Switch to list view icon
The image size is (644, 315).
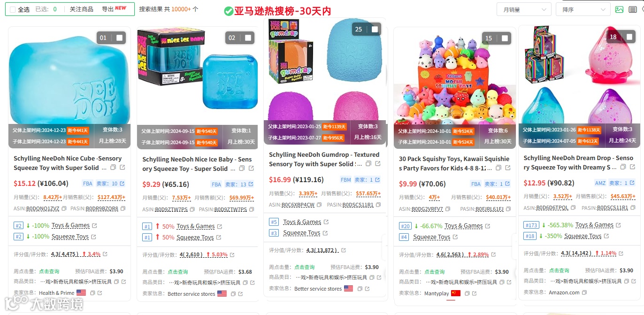(x=633, y=9)
